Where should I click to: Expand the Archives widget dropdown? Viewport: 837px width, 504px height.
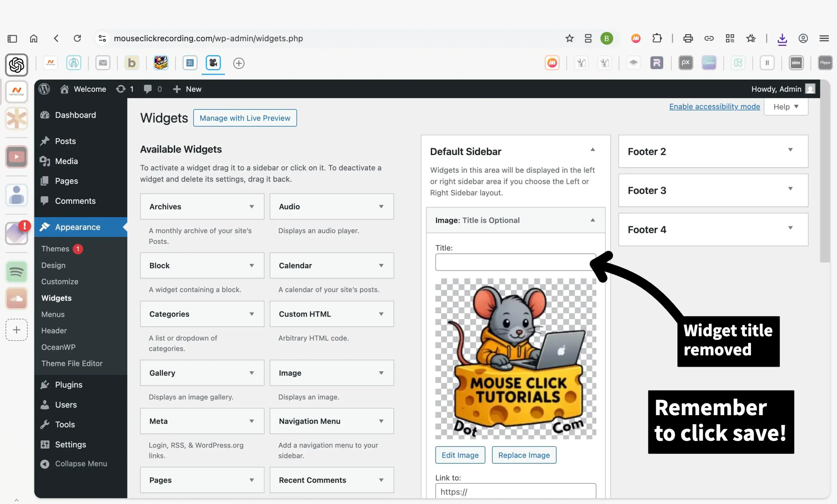pos(252,206)
